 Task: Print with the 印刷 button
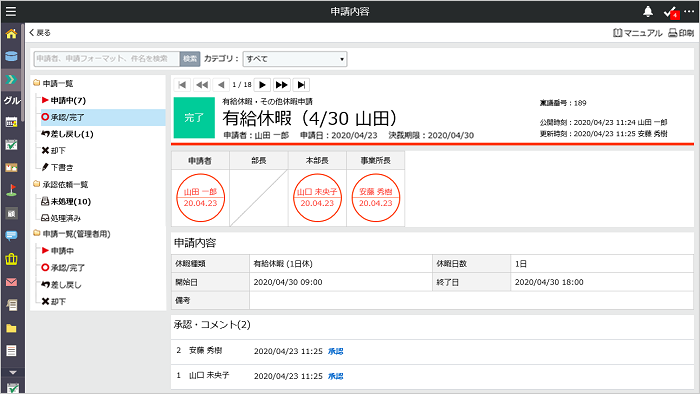681,33
